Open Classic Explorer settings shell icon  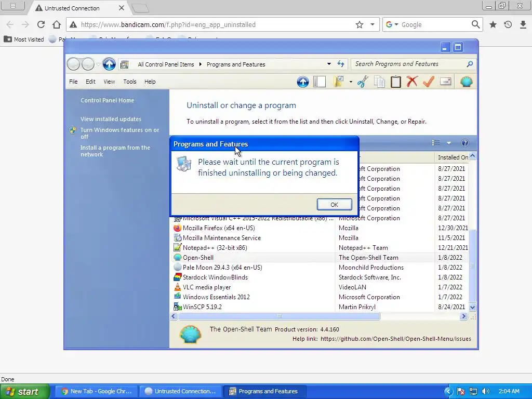click(x=466, y=82)
